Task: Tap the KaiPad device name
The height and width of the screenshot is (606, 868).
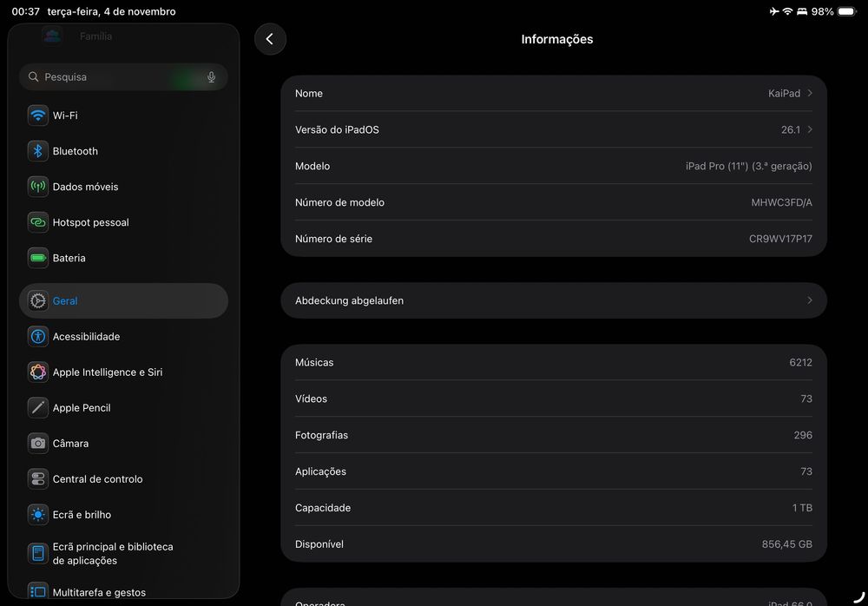Action: 784,93
